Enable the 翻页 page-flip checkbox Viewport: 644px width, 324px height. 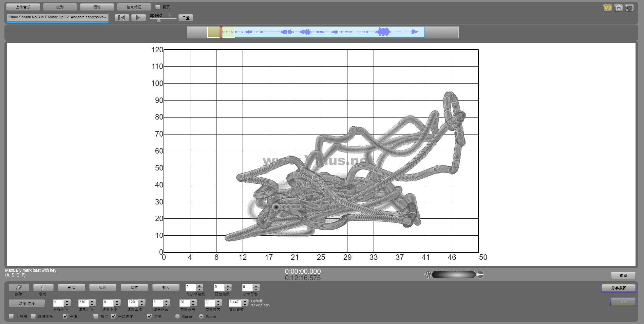tap(158, 7)
